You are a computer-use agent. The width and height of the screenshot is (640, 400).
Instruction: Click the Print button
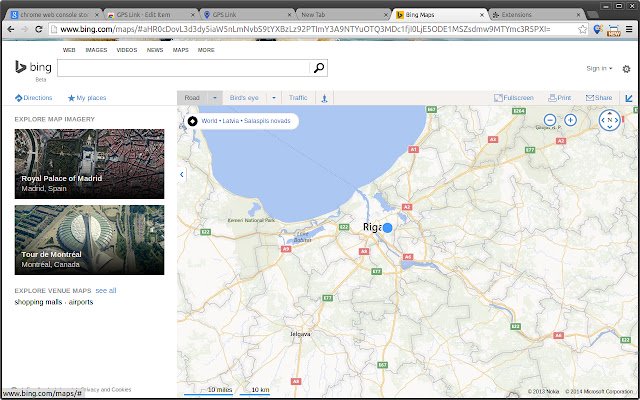pos(560,98)
